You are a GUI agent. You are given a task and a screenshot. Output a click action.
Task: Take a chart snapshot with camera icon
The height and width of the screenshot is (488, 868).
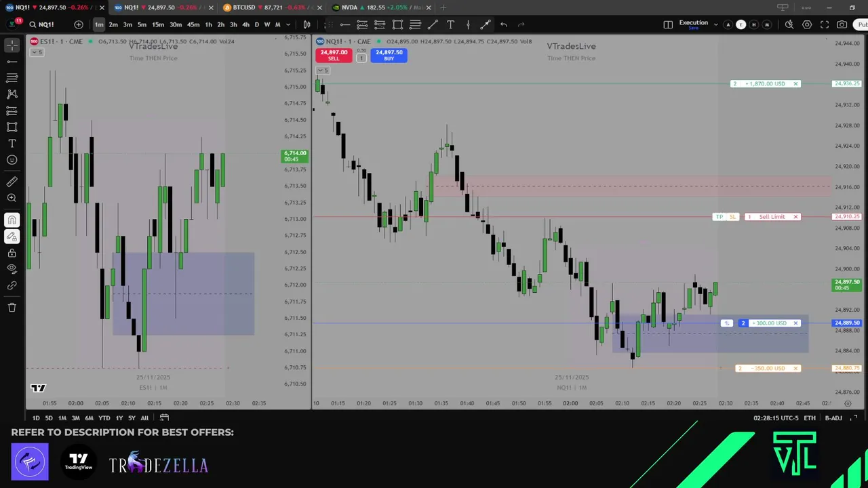click(842, 24)
